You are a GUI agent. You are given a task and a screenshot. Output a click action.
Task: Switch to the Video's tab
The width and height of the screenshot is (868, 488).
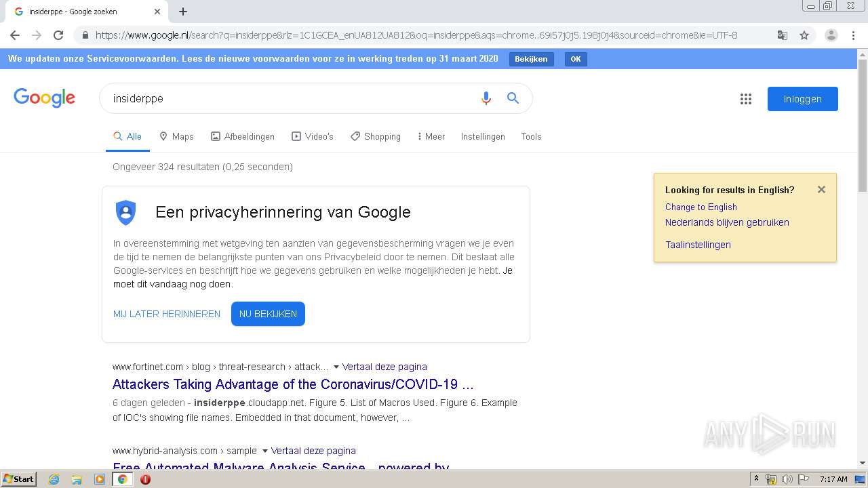pyautogui.click(x=313, y=136)
